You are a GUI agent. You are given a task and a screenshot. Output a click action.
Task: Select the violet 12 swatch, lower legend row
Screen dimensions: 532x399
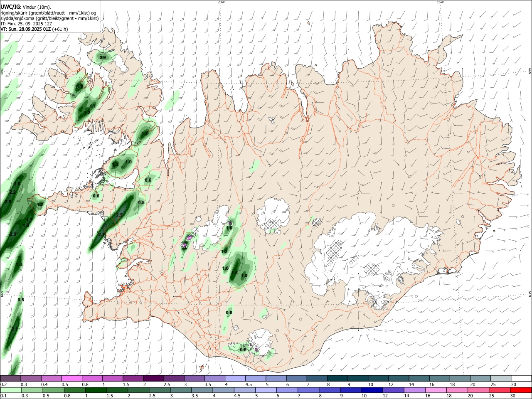pos(394,390)
